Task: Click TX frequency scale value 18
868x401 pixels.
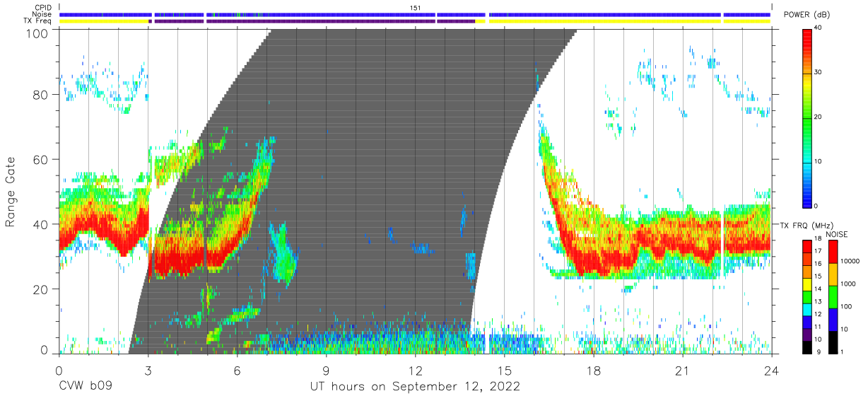Action: coord(818,240)
